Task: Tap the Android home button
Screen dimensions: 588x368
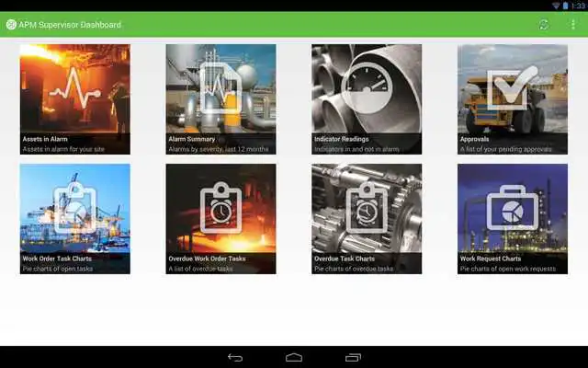Action: pyautogui.click(x=294, y=358)
